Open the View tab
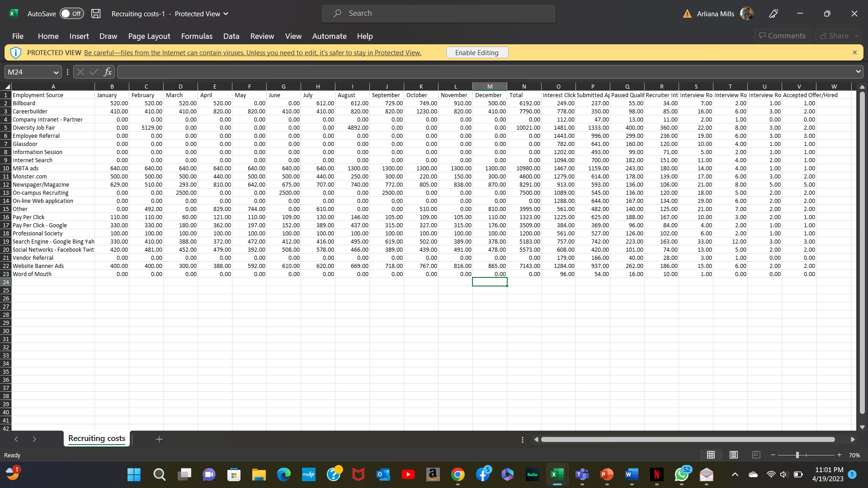The image size is (868, 488). 293,36
